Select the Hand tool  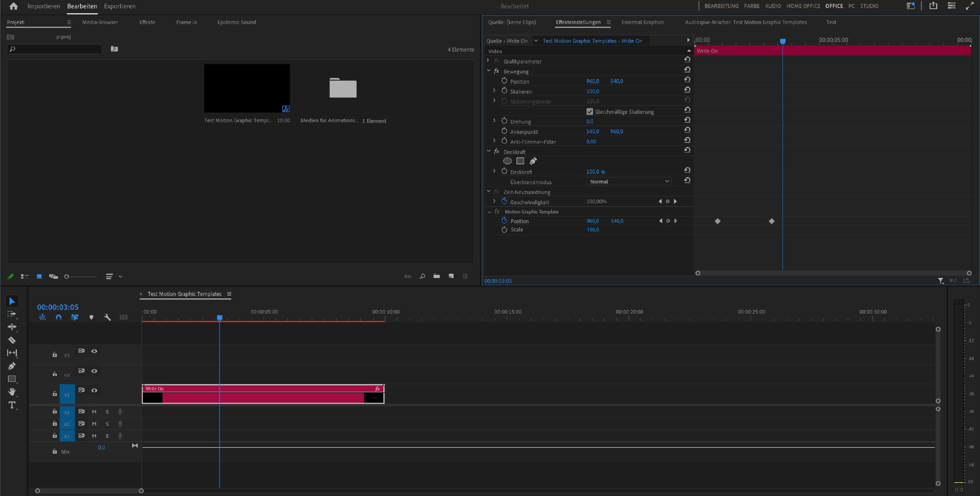tap(12, 392)
